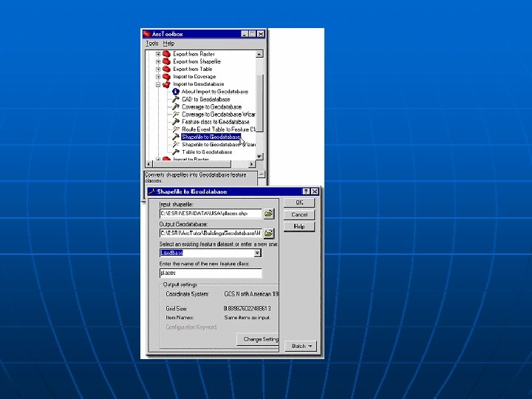Select highlighted 'Shapefile to Geodatabase' tool
The width and height of the screenshot is (532, 399).
coord(211,137)
